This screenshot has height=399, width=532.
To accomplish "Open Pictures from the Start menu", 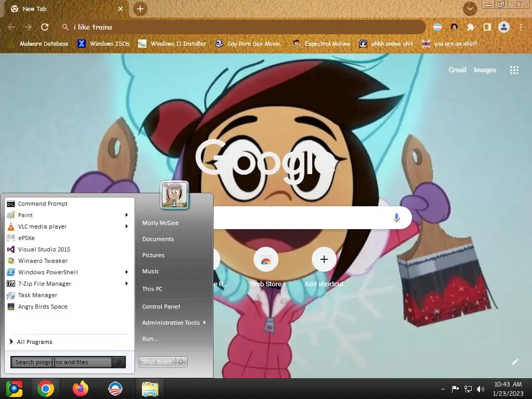I will click(x=153, y=255).
